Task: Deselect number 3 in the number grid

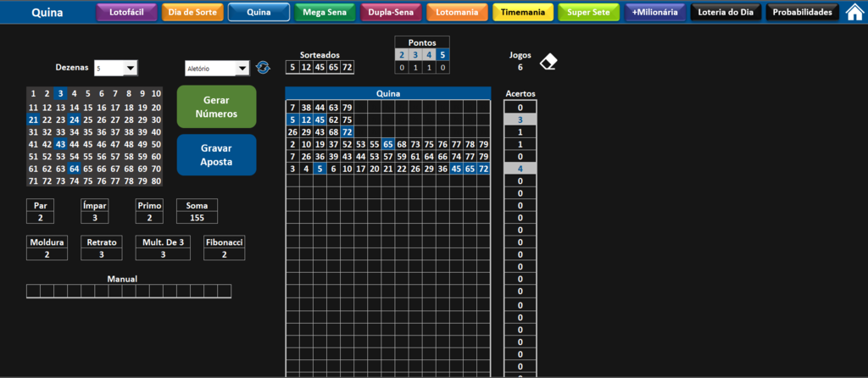Action: click(x=61, y=93)
